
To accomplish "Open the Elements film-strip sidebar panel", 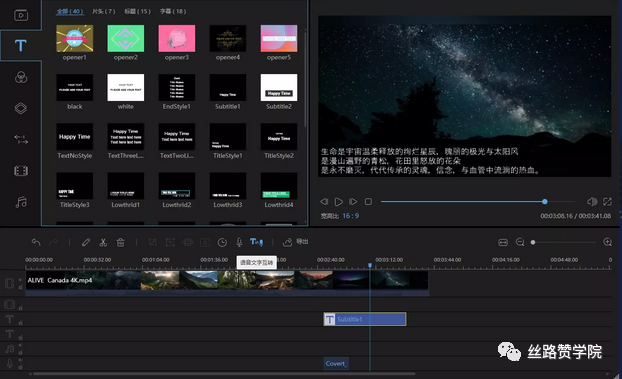I will click(x=21, y=171).
